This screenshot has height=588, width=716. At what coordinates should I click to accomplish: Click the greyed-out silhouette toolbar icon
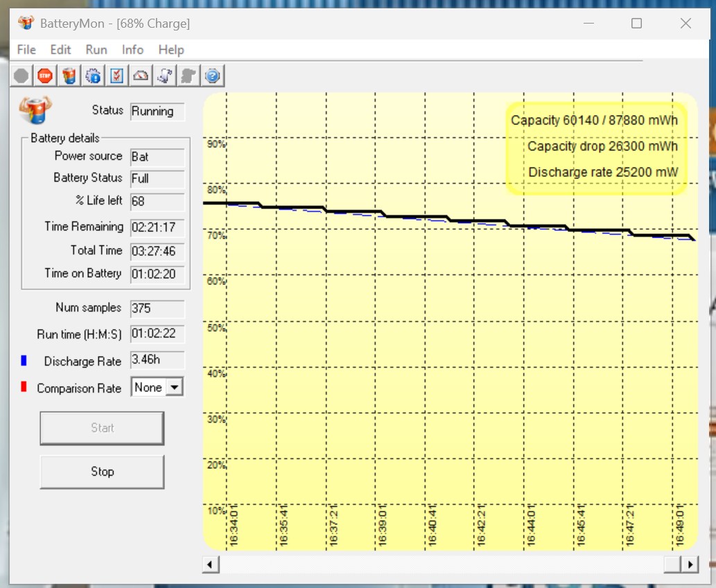[x=188, y=75]
